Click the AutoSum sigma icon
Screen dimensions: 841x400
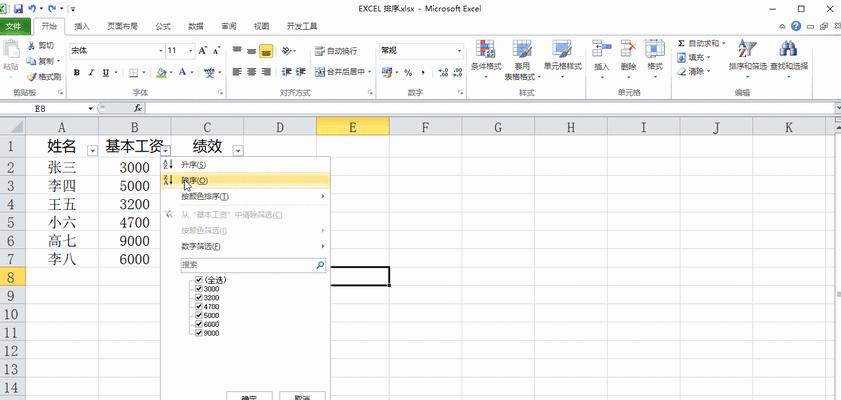pyautogui.click(x=682, y=44)
